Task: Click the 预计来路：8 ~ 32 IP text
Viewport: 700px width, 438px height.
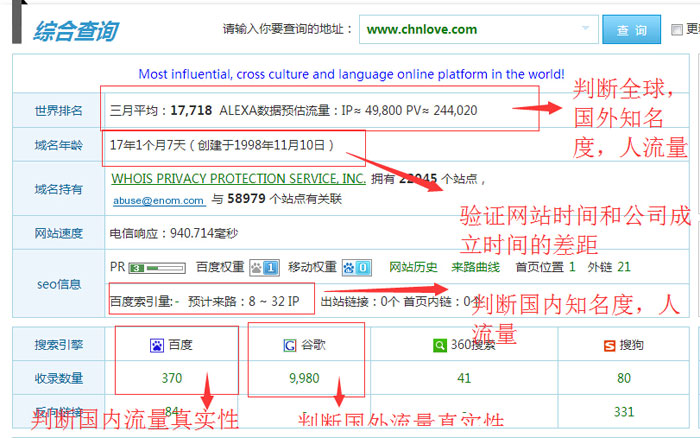Action: pos(243,301)
